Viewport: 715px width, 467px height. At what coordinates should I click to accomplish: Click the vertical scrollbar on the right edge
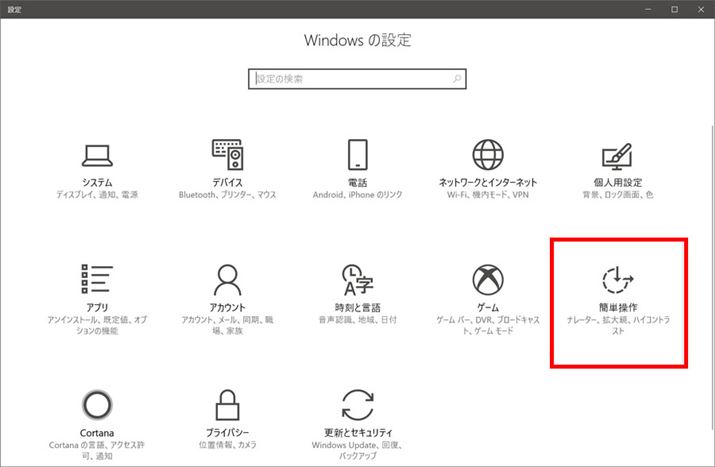(x=712, y=276)
